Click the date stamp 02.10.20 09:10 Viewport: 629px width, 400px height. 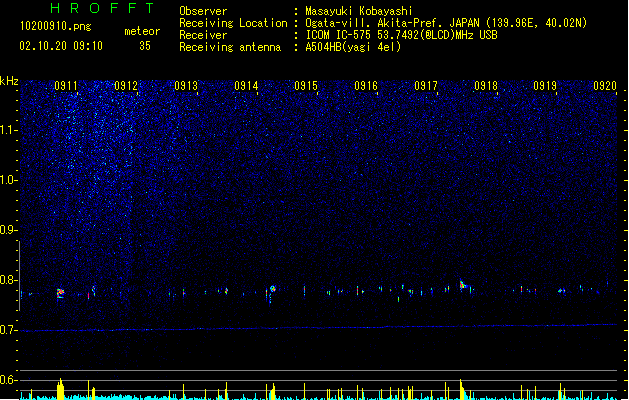[x=61, y=46]
